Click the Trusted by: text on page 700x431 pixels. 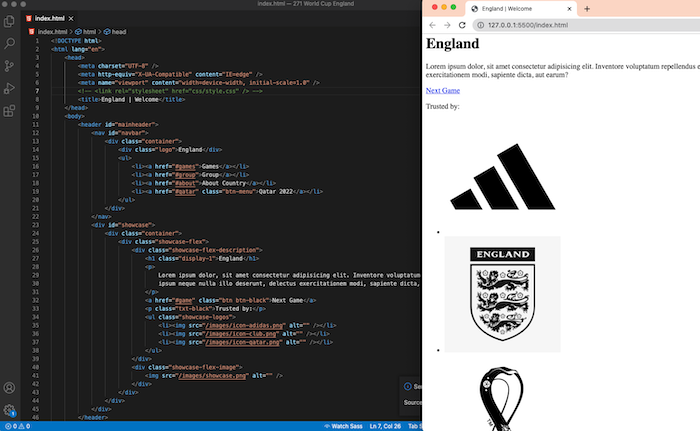click(442, 106)
